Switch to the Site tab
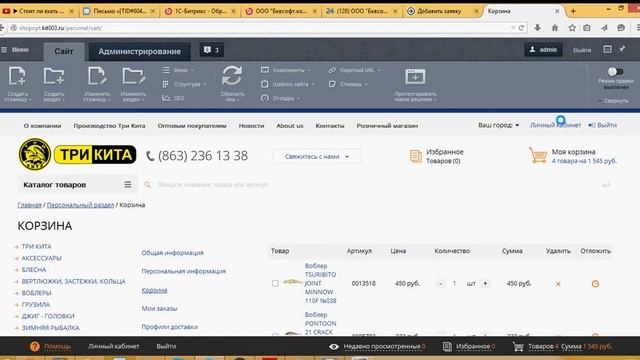 click(64, 51)
